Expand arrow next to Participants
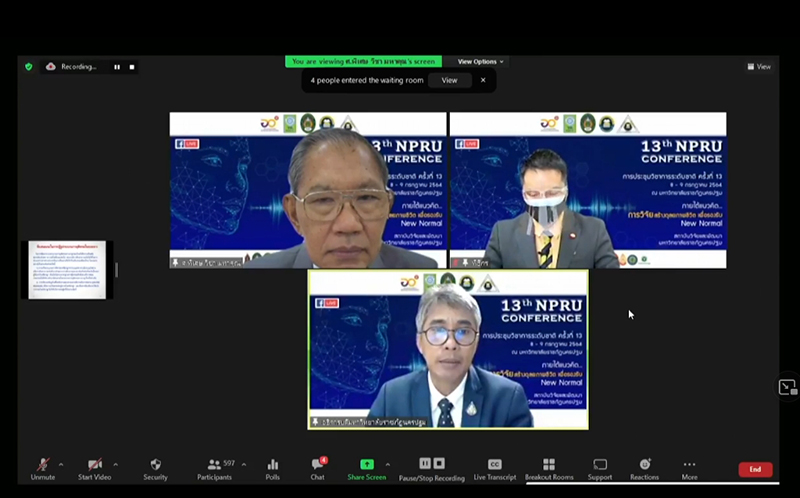The image size is (800, 498). [x=244, y=464]
